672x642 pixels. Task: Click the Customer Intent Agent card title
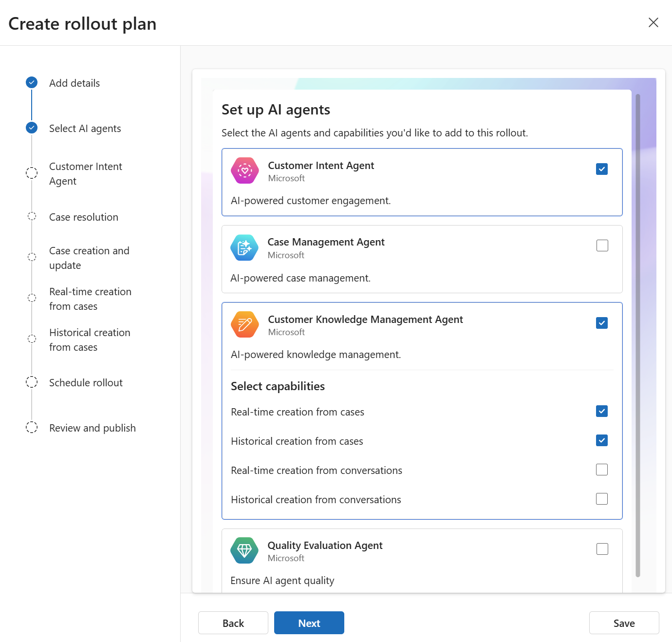pyautogui.click(x=321, y=166)
